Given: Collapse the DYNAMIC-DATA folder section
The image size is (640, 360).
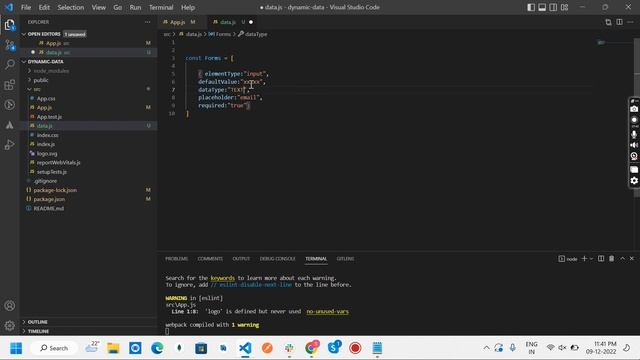Looking at the screenshot, I should click(x=24, y=62).
